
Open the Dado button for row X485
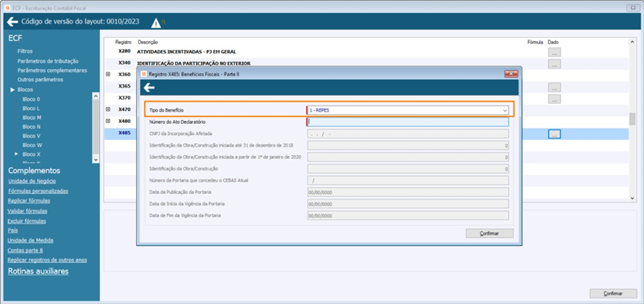pos(554,134)
